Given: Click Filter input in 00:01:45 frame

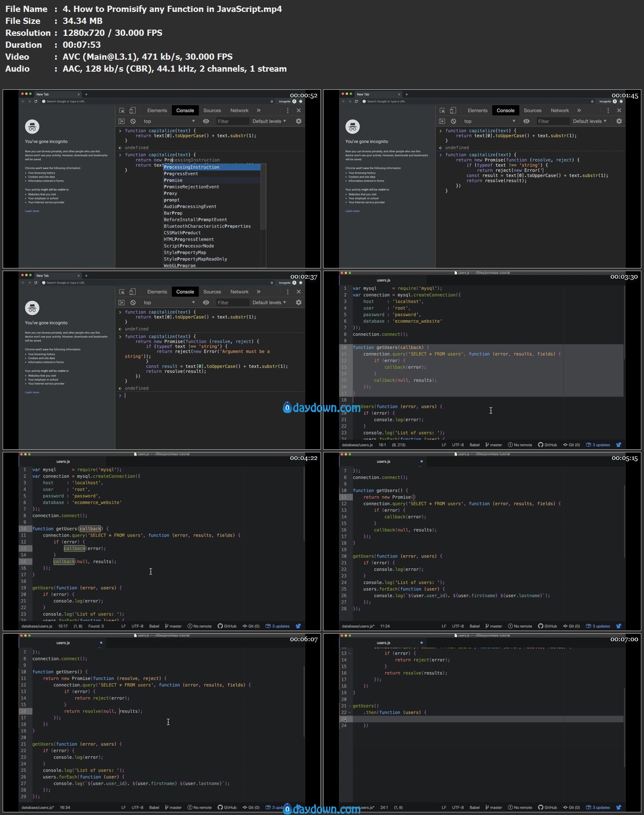Looking at the screenshot, I should coord(553,121).
